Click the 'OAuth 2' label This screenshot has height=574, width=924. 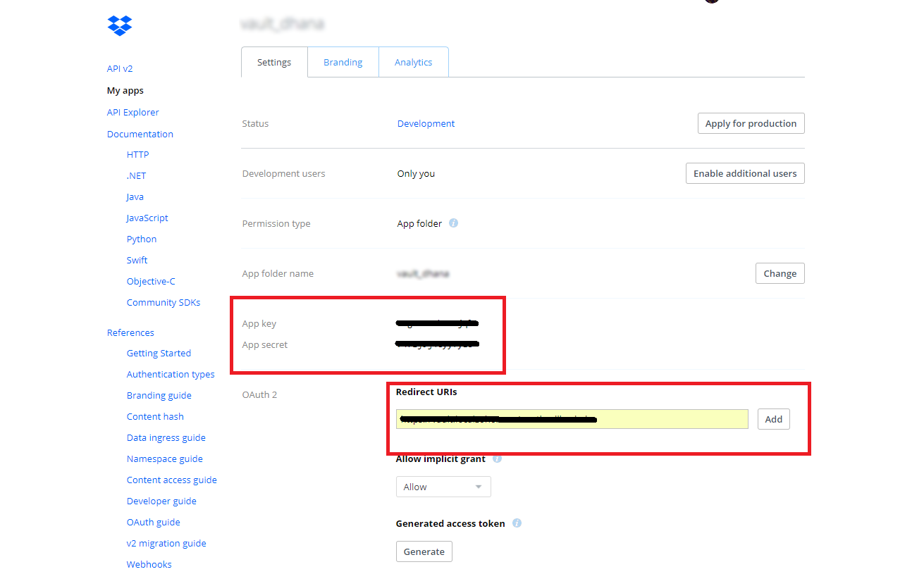tap(260, 394)
